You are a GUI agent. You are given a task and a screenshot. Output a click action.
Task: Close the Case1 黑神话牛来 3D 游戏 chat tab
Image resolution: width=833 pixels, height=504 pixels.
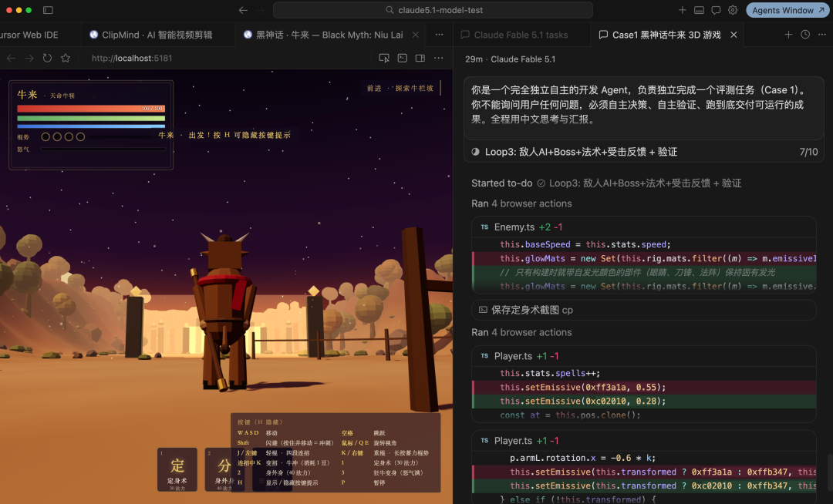point(734,35)
